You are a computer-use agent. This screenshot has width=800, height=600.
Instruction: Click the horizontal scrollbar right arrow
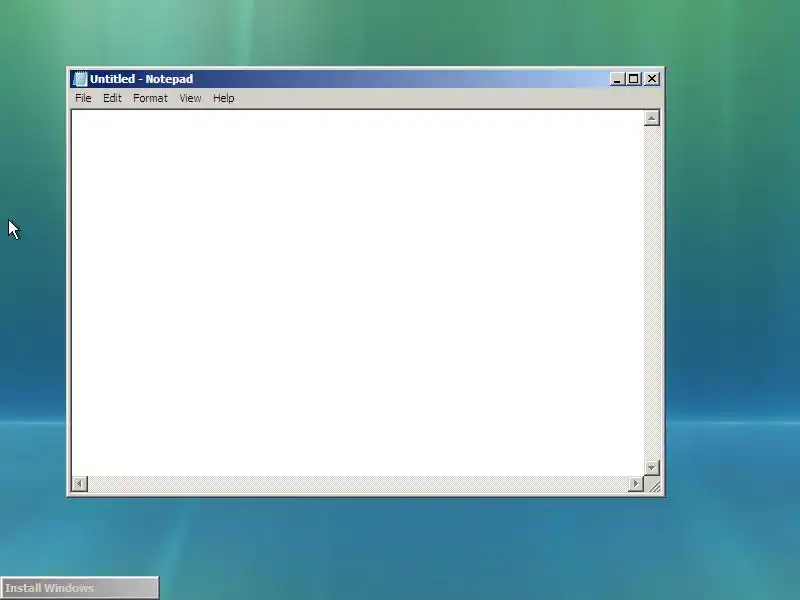(x=635, y=484)
